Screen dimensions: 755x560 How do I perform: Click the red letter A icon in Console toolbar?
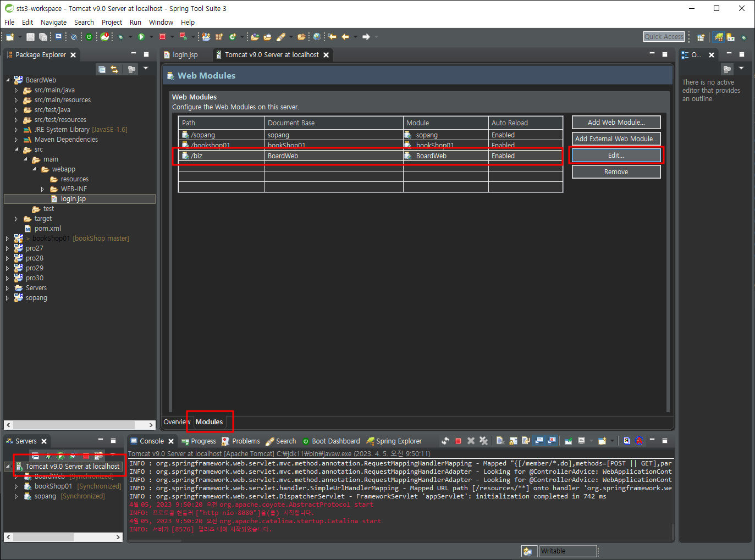639,441
